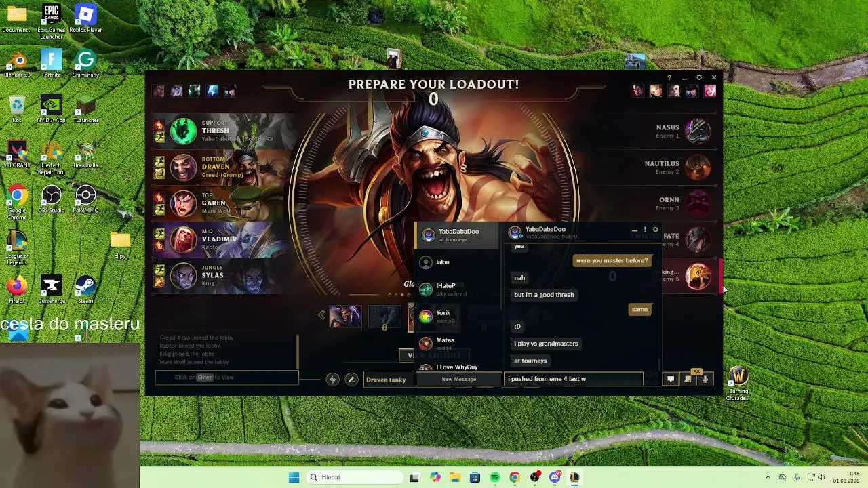868x488 pixels.
Task: Click Sylas's portrait in the team list
Action: point(183,276)
